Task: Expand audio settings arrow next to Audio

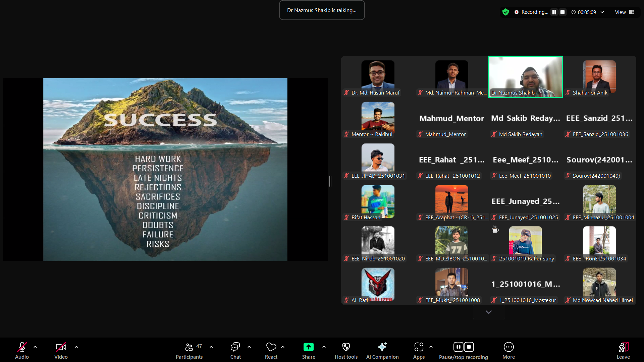Action: pyautogui.click(x=35, y=347)
